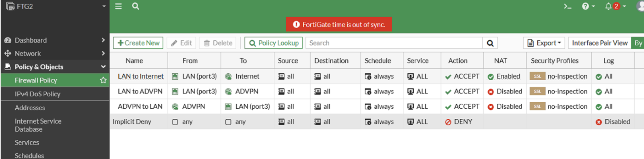
Task: Open the help question mark menu
Action: click(x=586, y=6)
